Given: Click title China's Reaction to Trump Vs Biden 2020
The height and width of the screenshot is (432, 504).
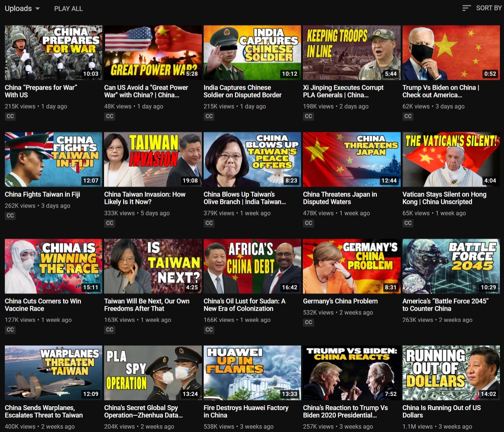Looking at the screenshot, I should click(345, 412).
